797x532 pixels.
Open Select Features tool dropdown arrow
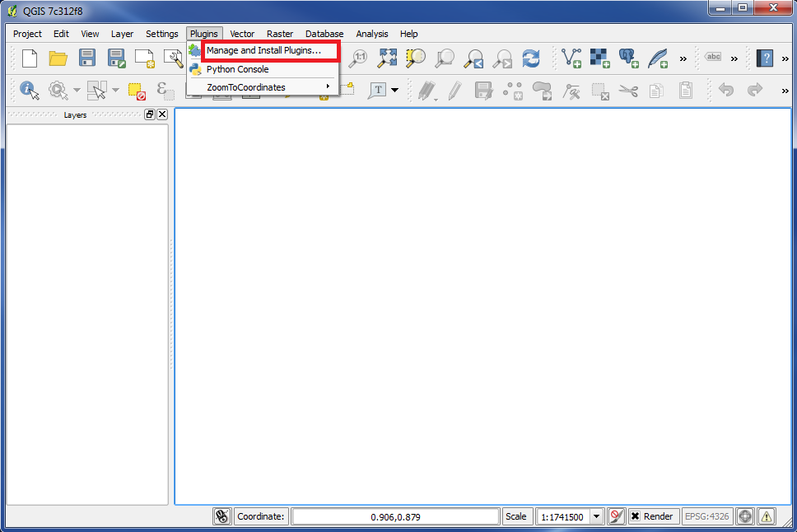116,91
